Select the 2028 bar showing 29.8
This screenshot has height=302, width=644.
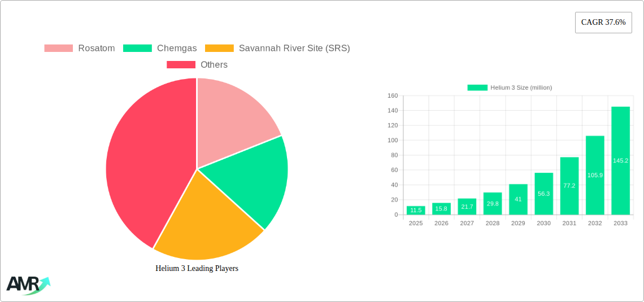point(492,204)
